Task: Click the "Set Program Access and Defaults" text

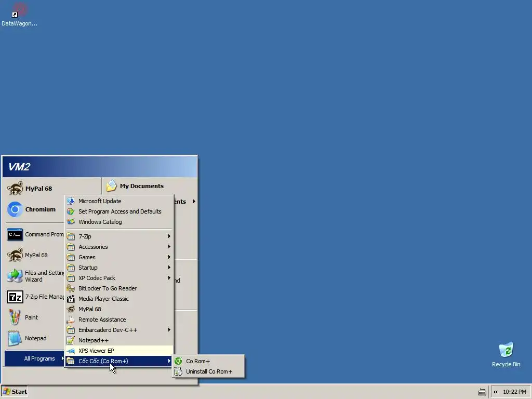Action: (x=120, y=211)
